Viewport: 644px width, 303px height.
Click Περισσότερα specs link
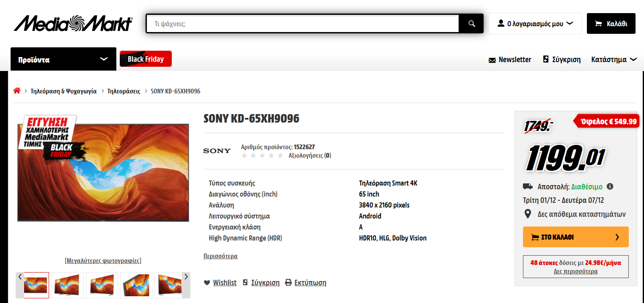coord(220,256)
